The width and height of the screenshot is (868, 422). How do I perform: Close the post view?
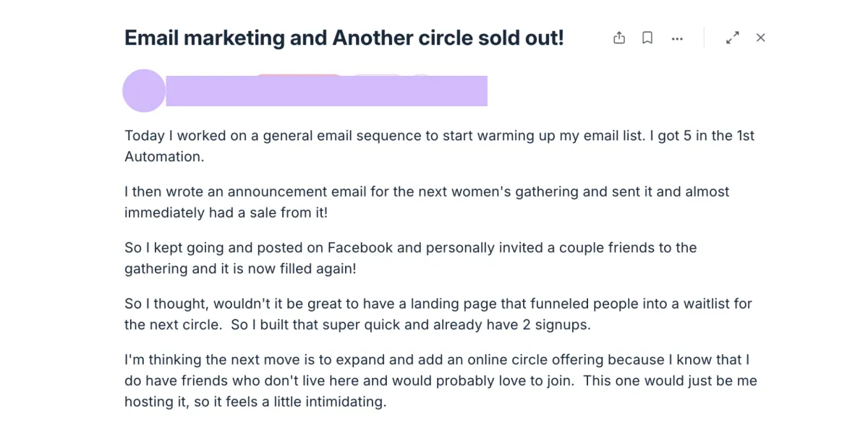pos(760,38)
